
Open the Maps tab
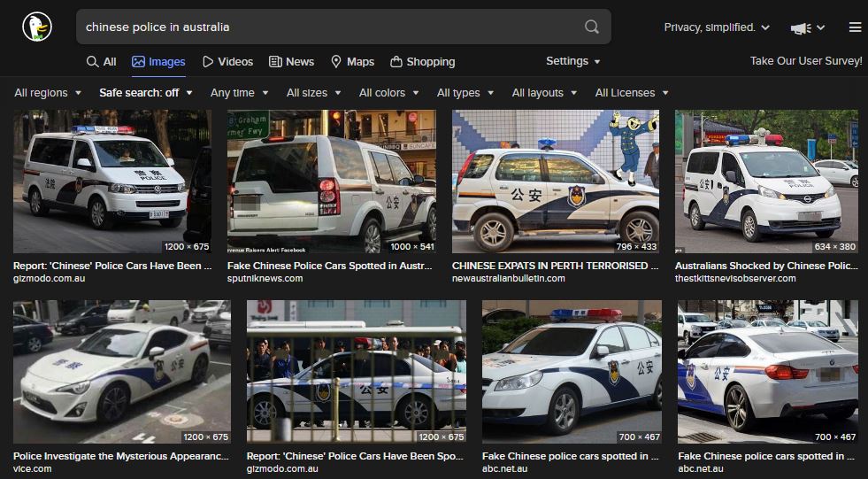[x=353, y=61]
